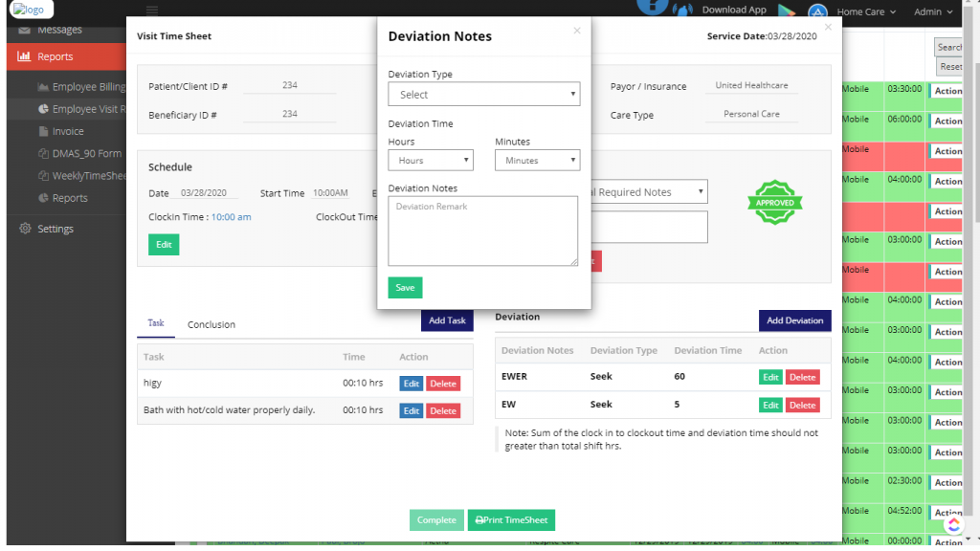
Task: Click the Add Task button
Action: (x=447, y=320)
